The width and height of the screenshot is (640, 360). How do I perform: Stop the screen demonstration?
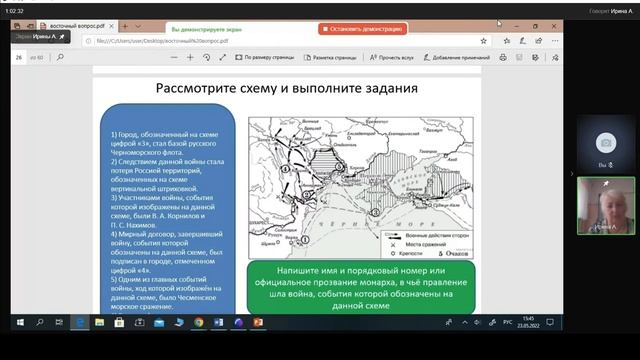pyautogui.click(x=362, y=29)
